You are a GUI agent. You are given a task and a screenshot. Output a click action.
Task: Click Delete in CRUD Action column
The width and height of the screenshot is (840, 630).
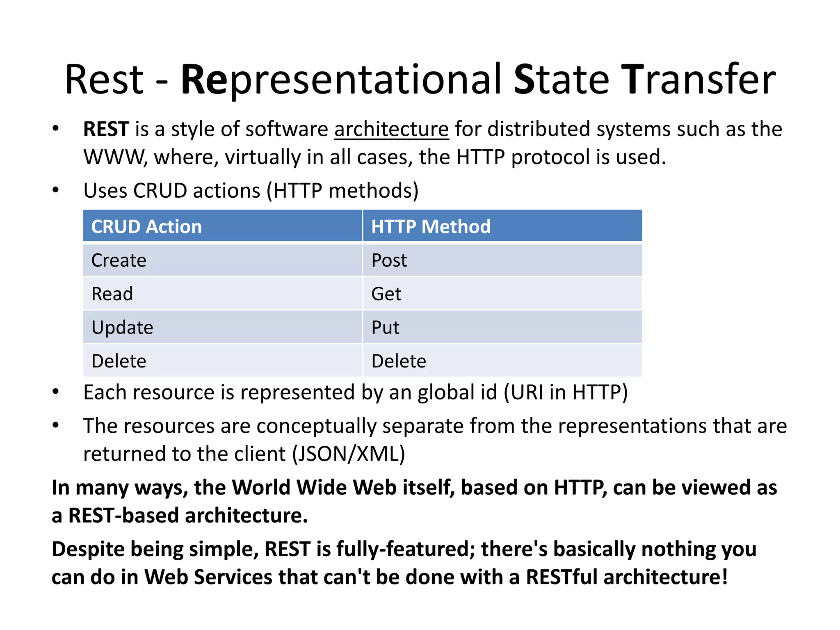119,361
